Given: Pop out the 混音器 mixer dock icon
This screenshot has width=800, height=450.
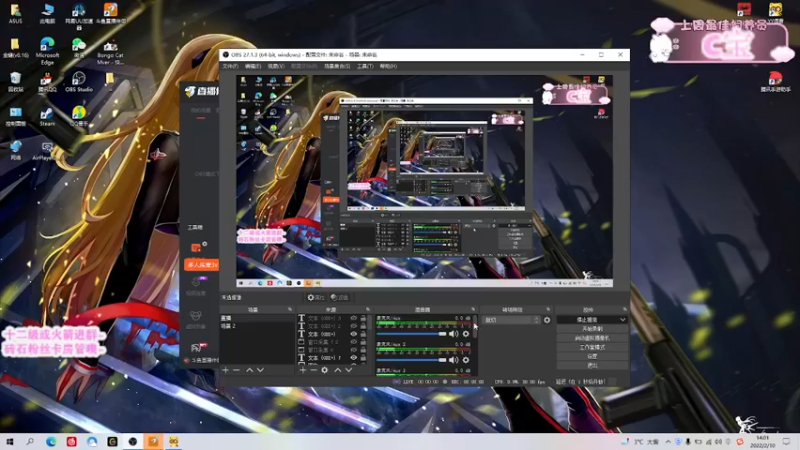Looking at the screenshot, I should click(473, 310).
